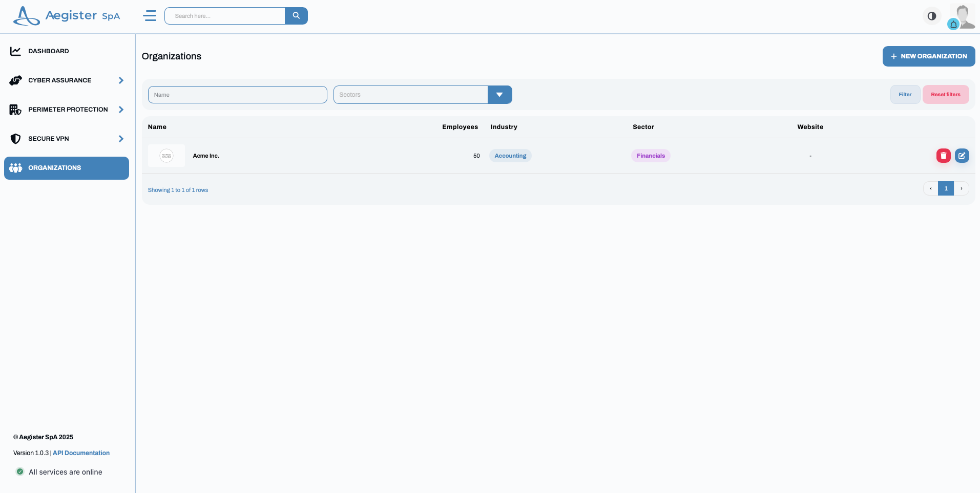Click 'Showing 1 to 1 of 1 rows' text
This screenshot has height=493, width=980.
[x=178, y=190]
